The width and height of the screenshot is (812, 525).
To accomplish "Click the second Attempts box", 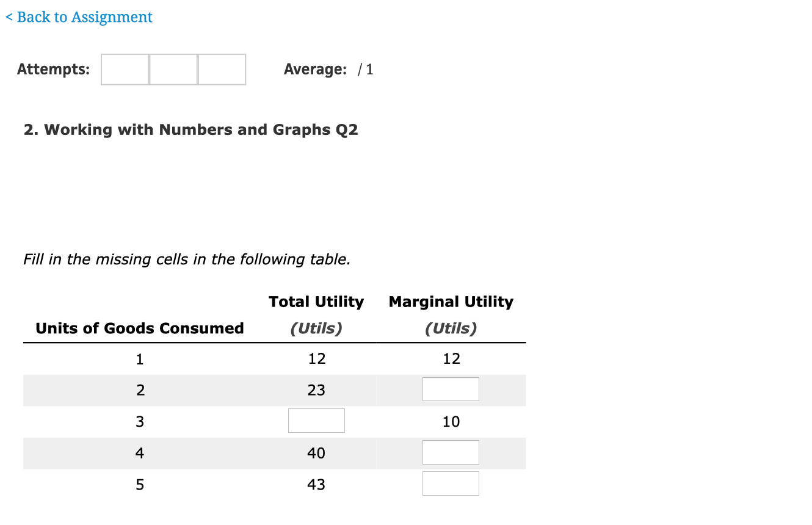I will (173, 70).
